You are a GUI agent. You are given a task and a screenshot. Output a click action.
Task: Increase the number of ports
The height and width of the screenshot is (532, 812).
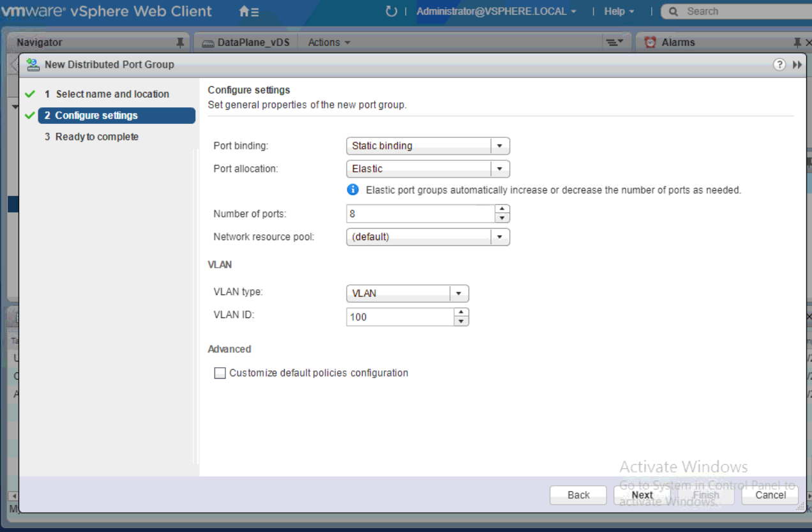pyautogui.click(x=502, y=209)
